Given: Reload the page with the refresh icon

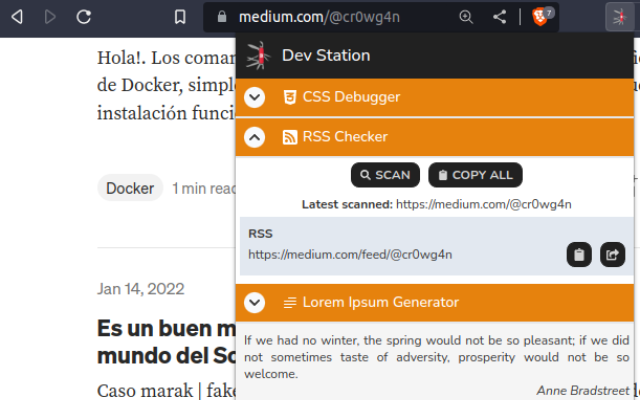Looking at the screenshot, I should (84, 17).
